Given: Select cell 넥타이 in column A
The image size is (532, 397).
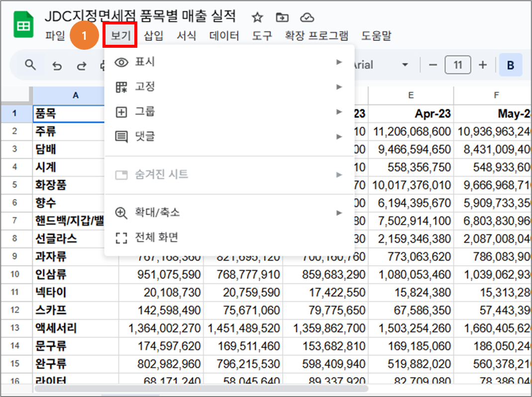Looking at the screenshot, I should [x=76, y=292].
